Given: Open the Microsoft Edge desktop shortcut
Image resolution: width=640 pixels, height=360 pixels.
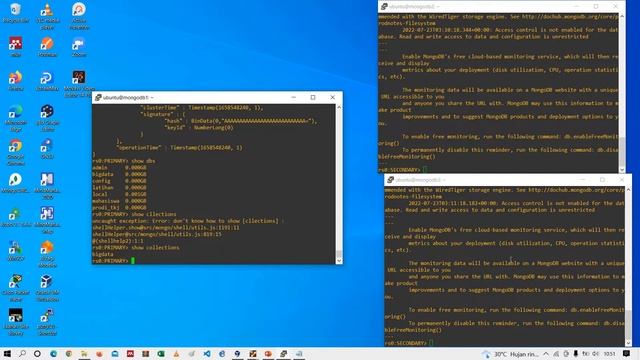Looking at the screenshot, I should coord(16,118).
